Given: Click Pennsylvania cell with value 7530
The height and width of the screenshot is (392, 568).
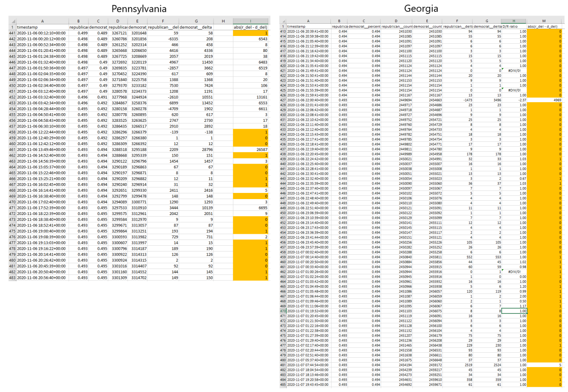Looking at the screenshot, I should point(163,86).
